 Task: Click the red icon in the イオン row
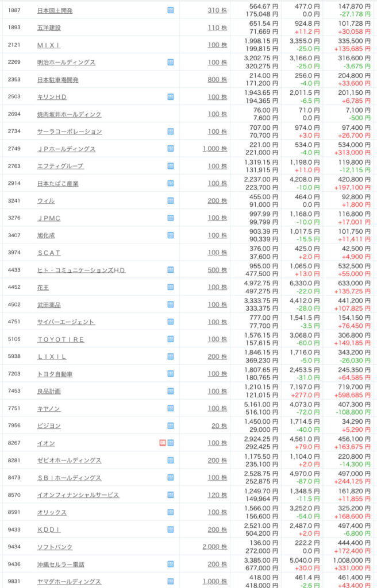click(x=163, y=443)
